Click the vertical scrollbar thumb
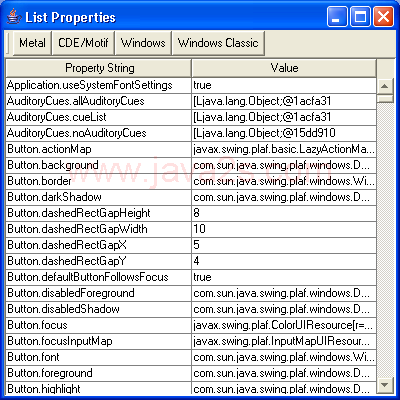 pyautogui.click(x=385, y=98)
